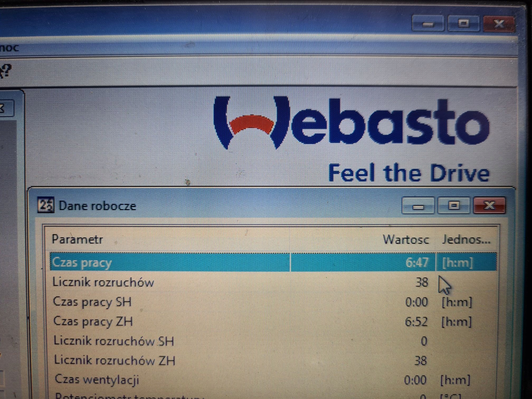Select the Licznik rozruchów SH row

point(273,341)
